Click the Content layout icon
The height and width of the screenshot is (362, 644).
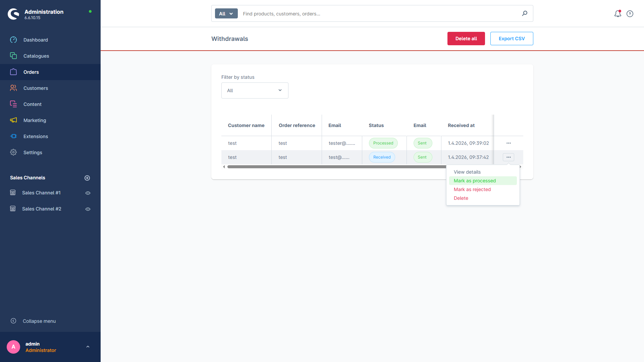13,104
